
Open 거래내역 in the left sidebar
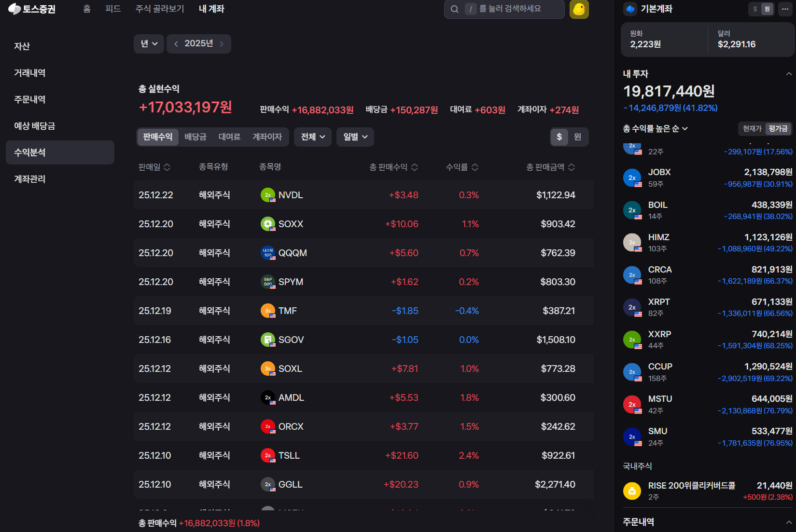[x=60, y=73]
